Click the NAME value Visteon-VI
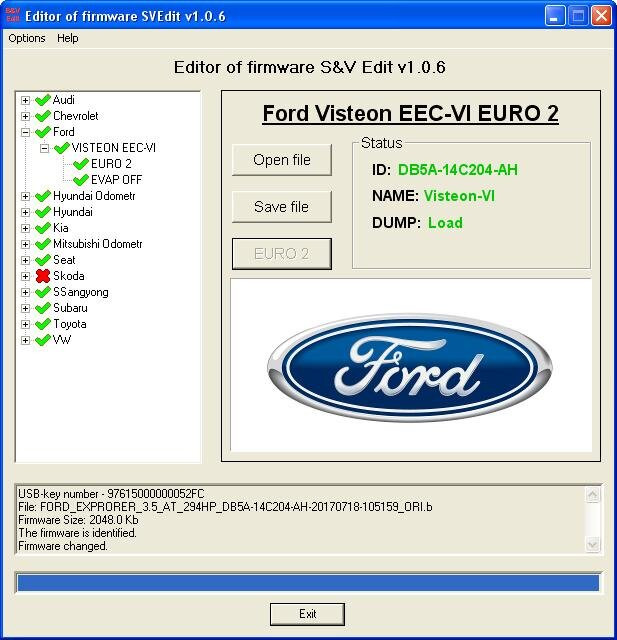Image resolution: width=617 pixels, height=640 pixels. pos(459,196)
